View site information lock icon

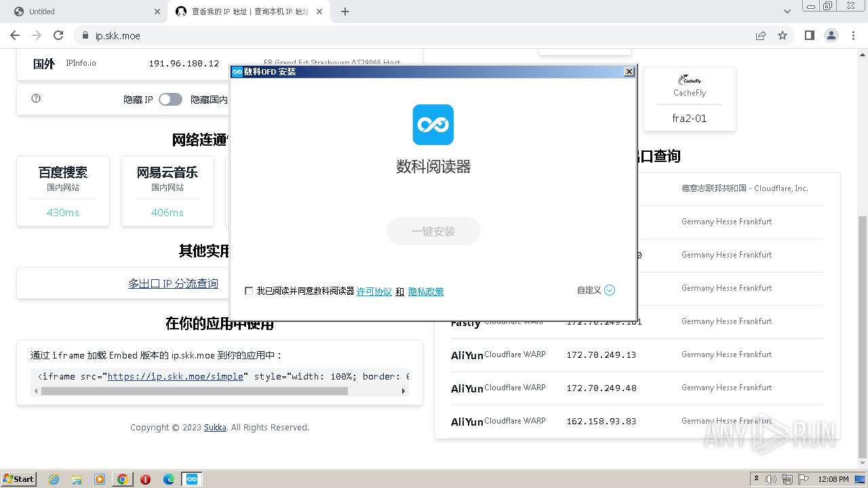(x=85, y=36)
